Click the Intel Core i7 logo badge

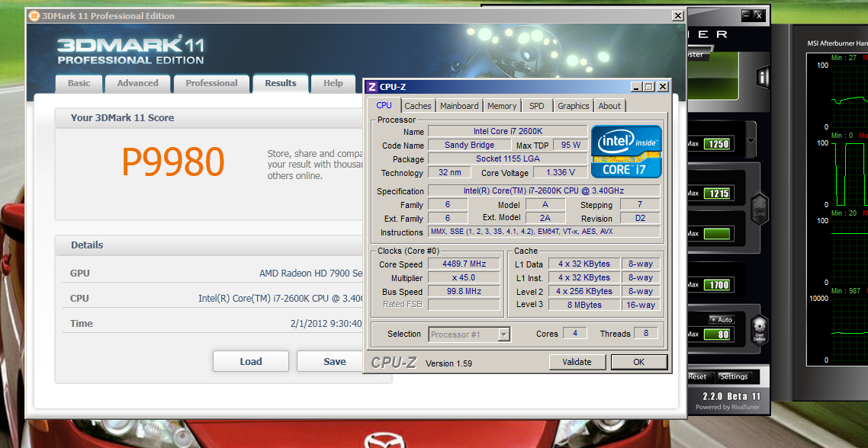pyautogui.click(x=626, y=152)
